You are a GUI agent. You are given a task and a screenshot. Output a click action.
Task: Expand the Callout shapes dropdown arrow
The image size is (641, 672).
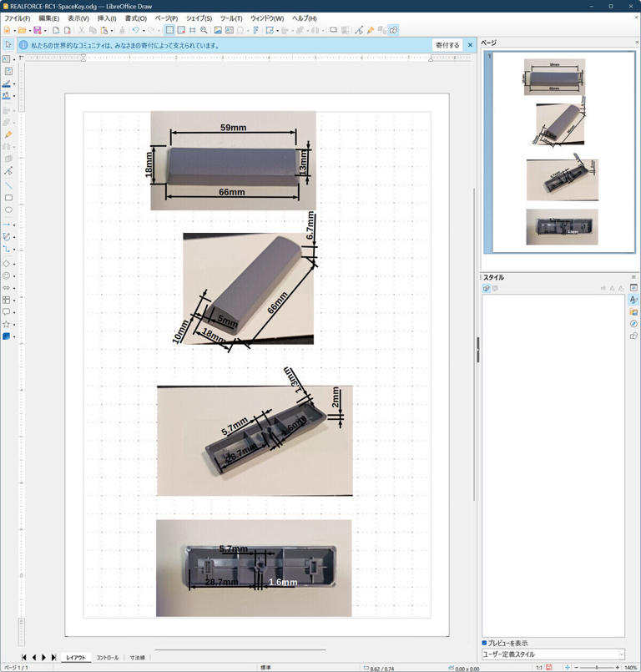14,312
